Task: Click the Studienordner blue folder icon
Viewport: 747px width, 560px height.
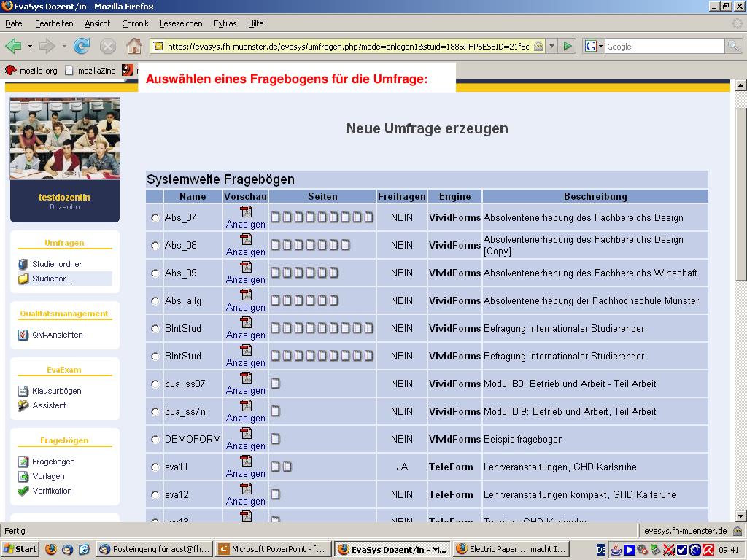Action: tap(23, 264)
